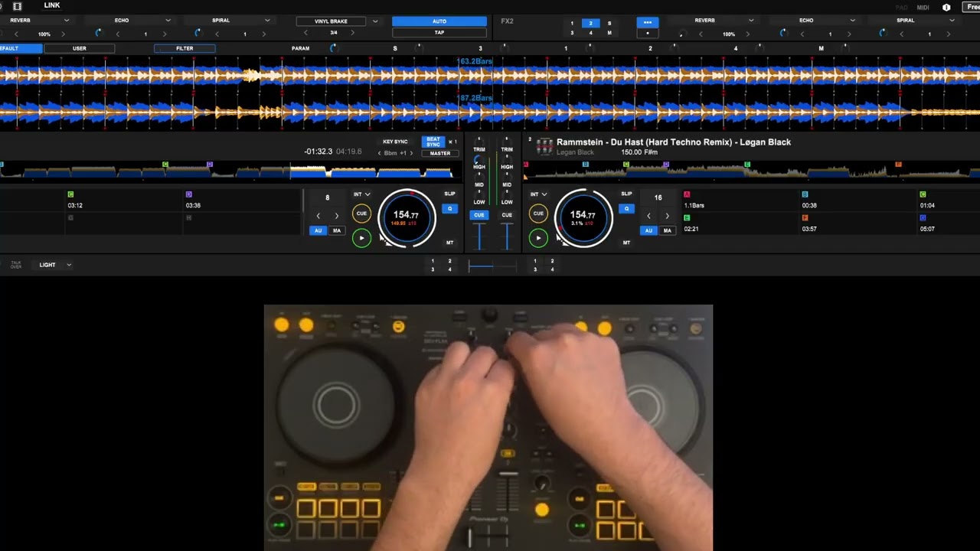Click channel 2 TRIM knob

(x=507, y=142)
